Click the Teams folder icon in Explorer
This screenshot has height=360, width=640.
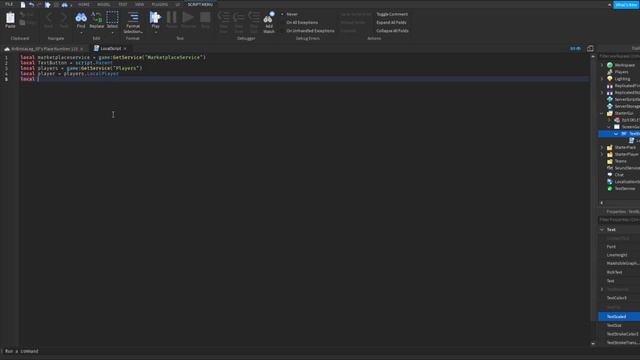610,161
